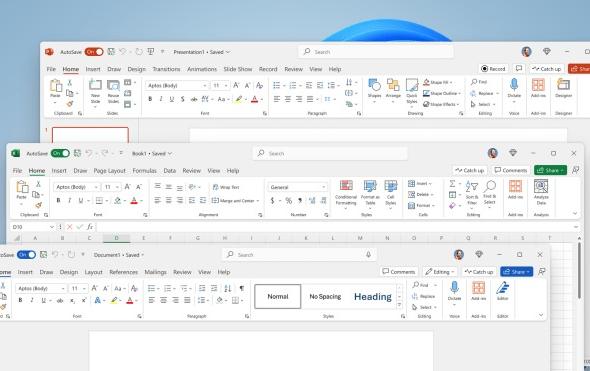Open Slide Show tab in PowerPoint
Viewport: 590px width, 371px height.
pyautogui.click(x=238, y=69)
